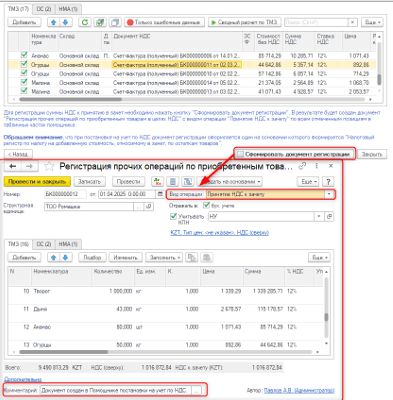Viewport: 393px width, 400px height.
Task: Clear the assistant search field with its X
Action: (x=353, y=22)
